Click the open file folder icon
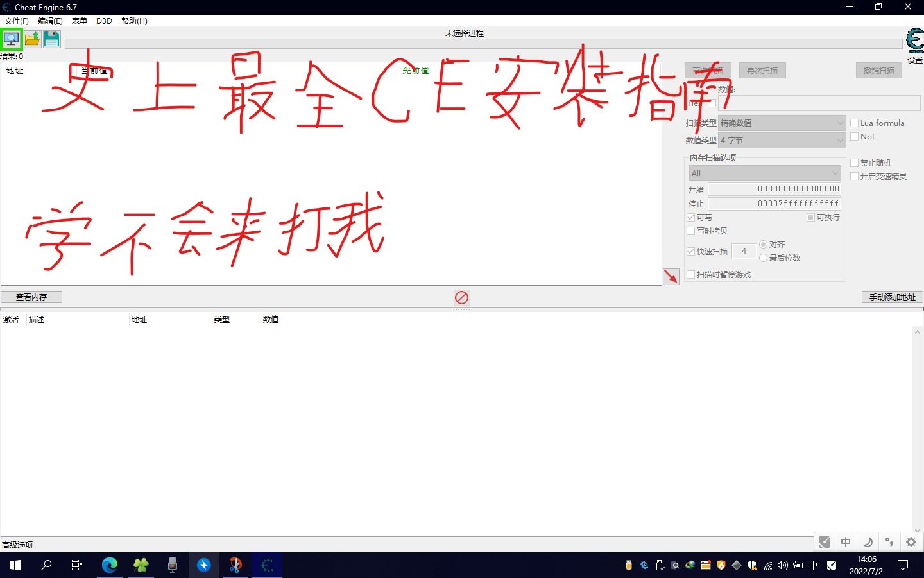Viewport: 924px width, 578px height. (x=32, y=39)
